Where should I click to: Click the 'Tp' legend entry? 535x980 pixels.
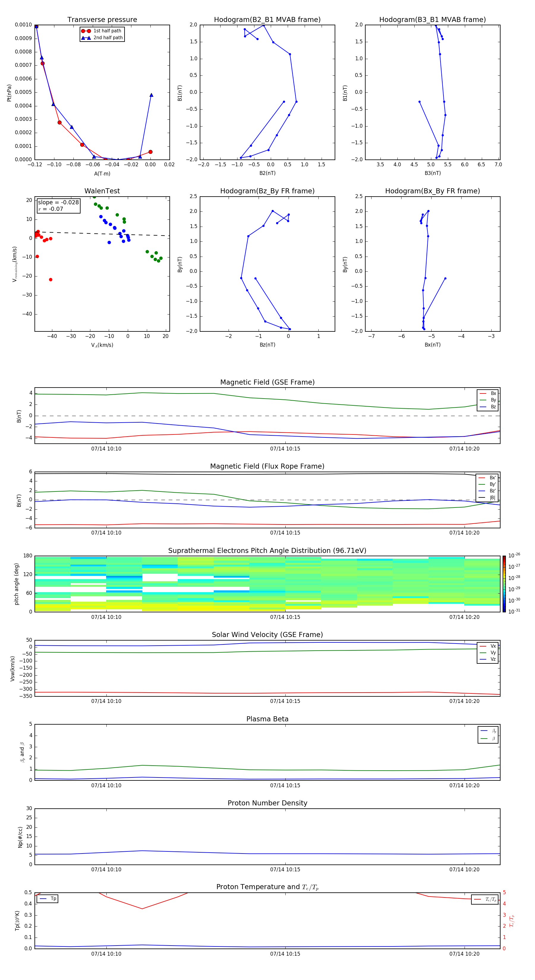coord(48,899)
